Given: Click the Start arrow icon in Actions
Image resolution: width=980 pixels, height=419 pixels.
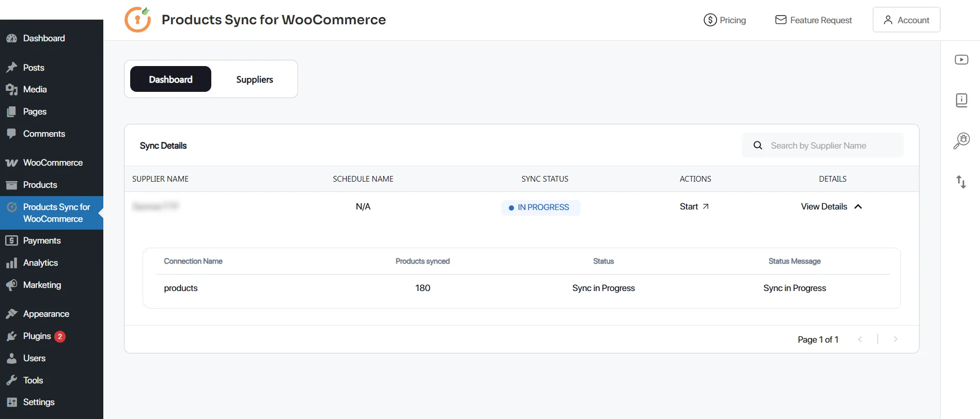Looking at the screenshot, I should tap(706, 206).
